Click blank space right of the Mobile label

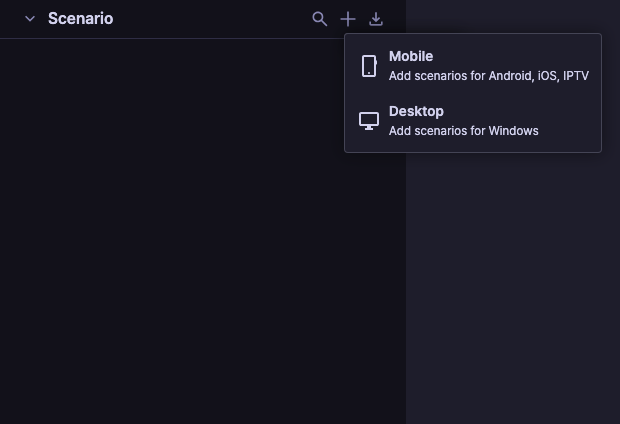pos(520,57)
